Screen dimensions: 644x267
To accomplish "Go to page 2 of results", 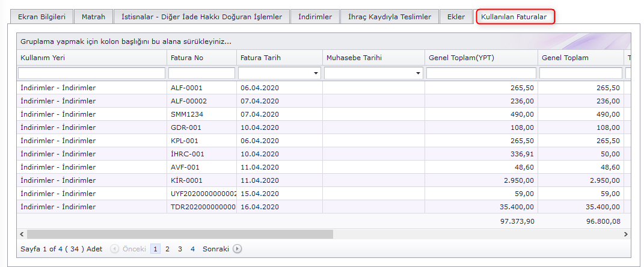I will pos(167,249).
